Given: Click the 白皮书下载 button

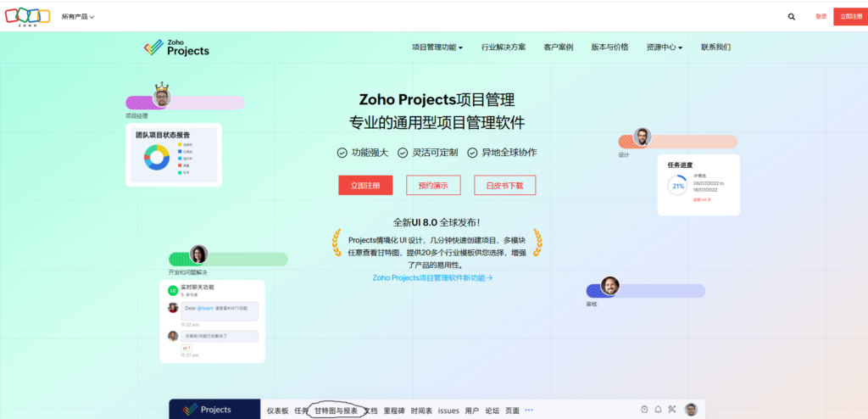Looking at the screenshot, I should [x=504, y=186].
